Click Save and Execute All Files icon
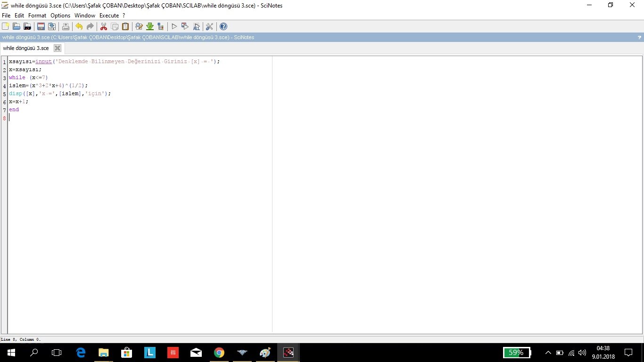This screenshot has width=644, height=362. (196, 26)
